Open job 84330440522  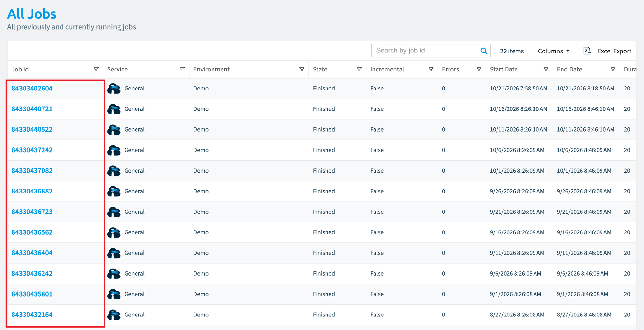coord(32,129)
